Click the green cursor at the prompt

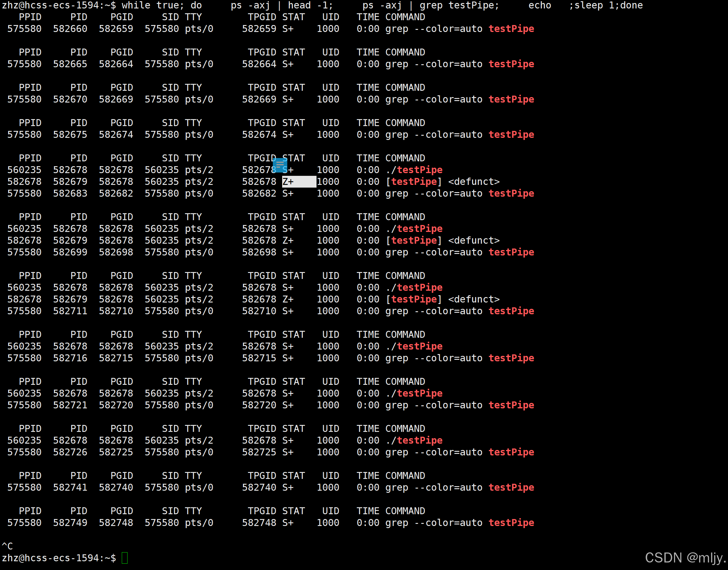click(x=125, y=558)
